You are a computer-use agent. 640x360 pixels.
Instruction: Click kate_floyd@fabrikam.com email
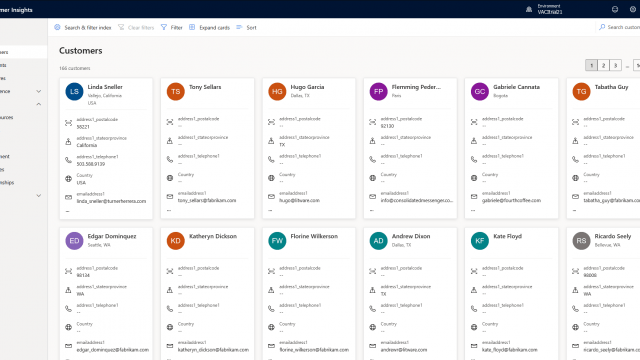[510, 350]
